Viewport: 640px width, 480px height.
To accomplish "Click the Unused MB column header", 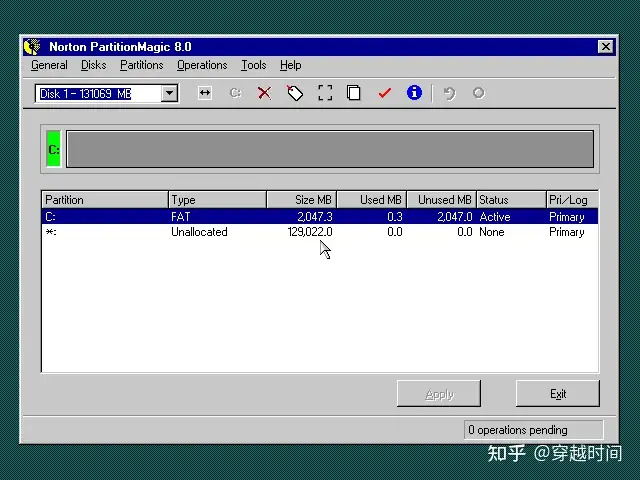I will tap(442, 200).
